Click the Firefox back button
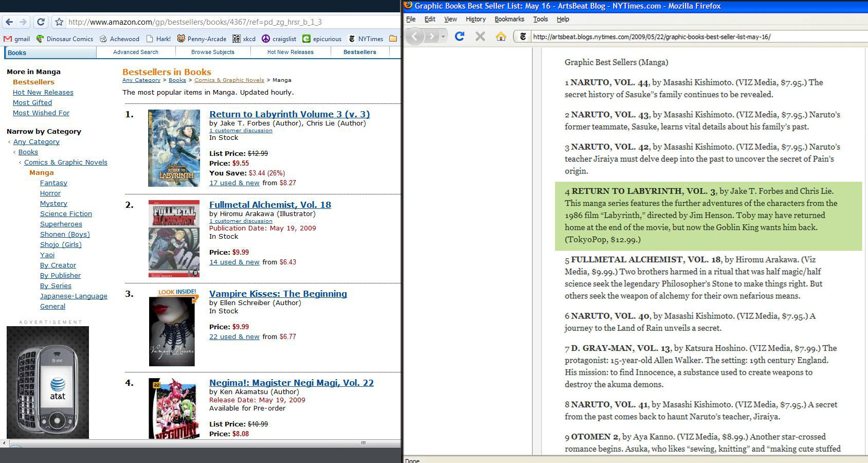 pos(415,36)
